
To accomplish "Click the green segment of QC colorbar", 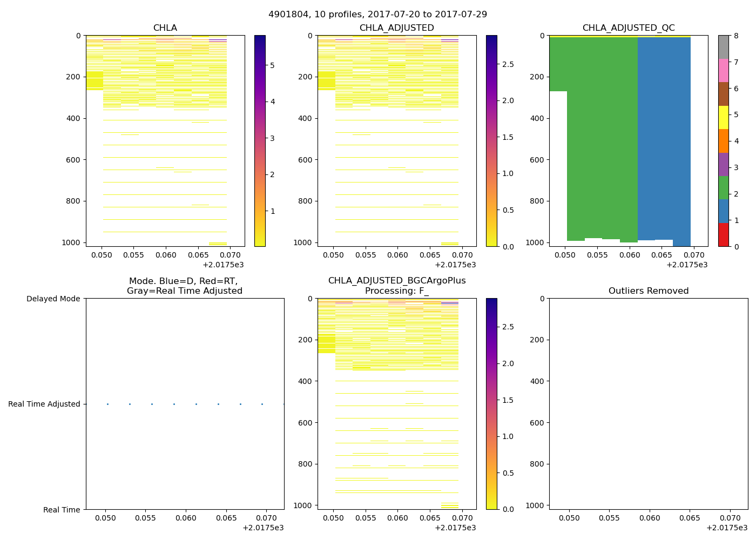I will click(x=723, y=187).
